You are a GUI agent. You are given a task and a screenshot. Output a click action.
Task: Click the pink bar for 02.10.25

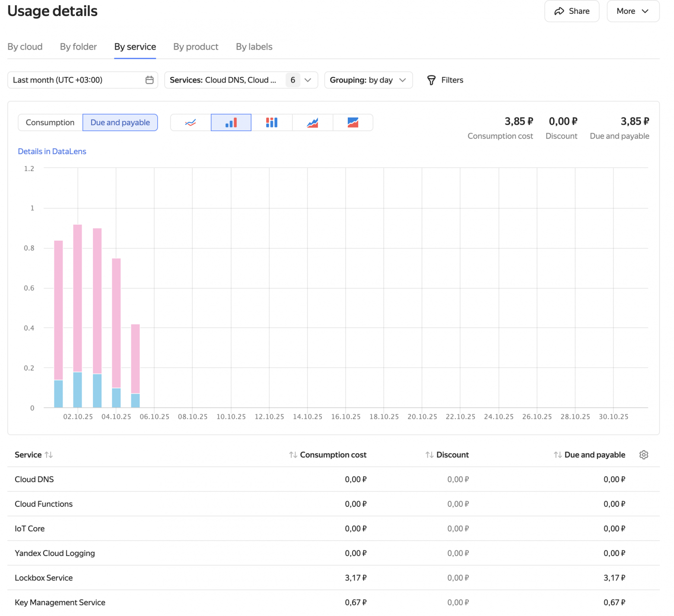[78, 298]
